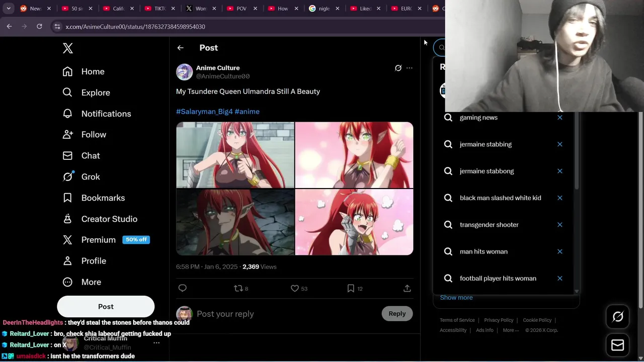The height and width of the screenshot is (362, 644).
Task: Click the Reply button
Action: (x=397, y=314)
